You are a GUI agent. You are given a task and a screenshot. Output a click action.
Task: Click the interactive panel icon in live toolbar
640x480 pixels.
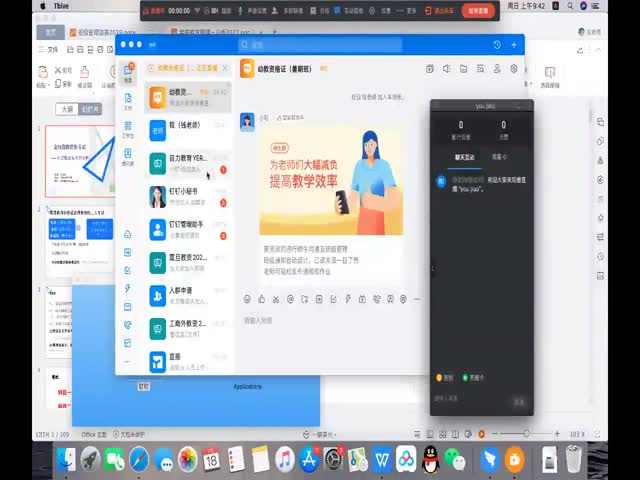click(349, 11)
